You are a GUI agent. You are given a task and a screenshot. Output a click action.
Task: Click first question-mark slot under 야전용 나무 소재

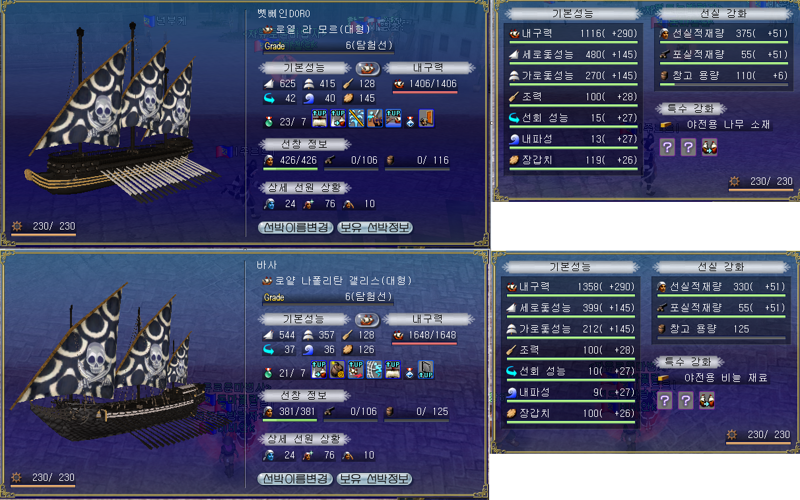coord(667,147)
